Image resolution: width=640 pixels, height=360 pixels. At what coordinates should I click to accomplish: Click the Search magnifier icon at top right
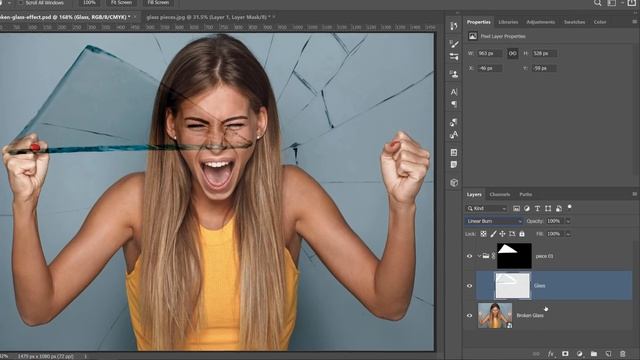[598, 3]
